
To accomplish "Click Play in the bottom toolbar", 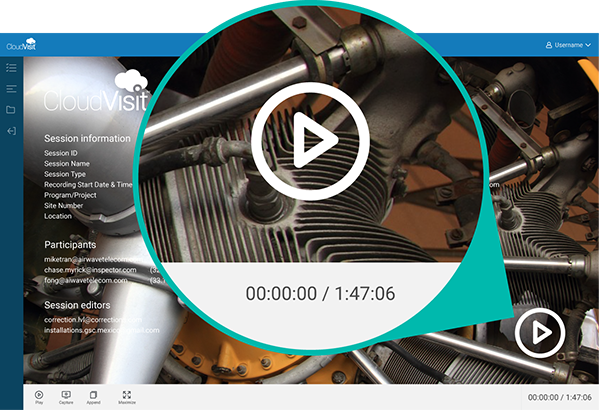I will (39, 397).
